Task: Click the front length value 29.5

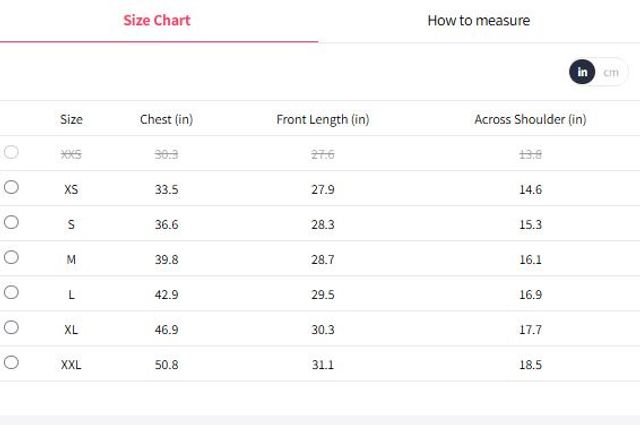Action: [322, 295]
